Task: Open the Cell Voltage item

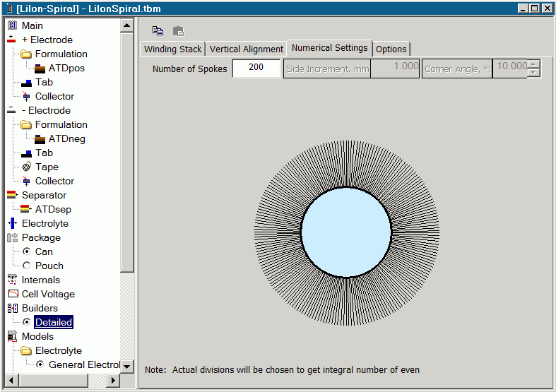Action: 47,294
